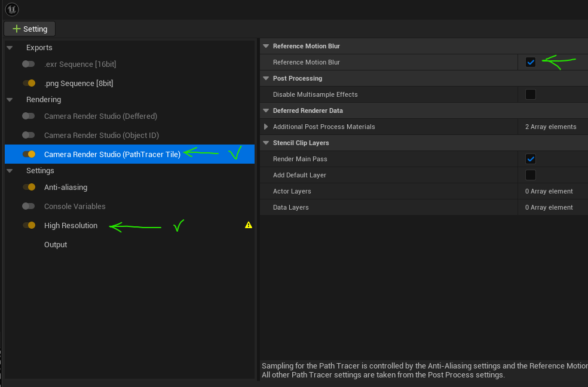Viewport: 588px width, 387px height.
Task: Enable the Console Variables switch
Action: point(29,207)
